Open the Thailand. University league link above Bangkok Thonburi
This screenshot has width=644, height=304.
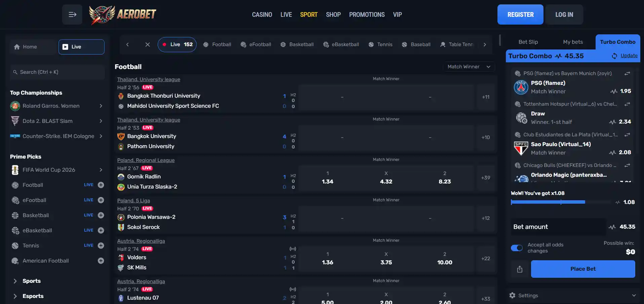149,79
